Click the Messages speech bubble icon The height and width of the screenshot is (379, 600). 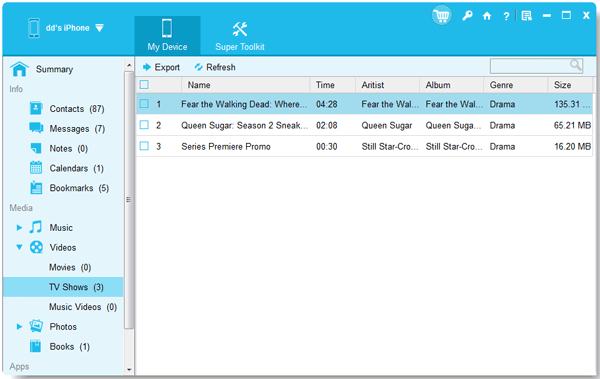point(36,128)
